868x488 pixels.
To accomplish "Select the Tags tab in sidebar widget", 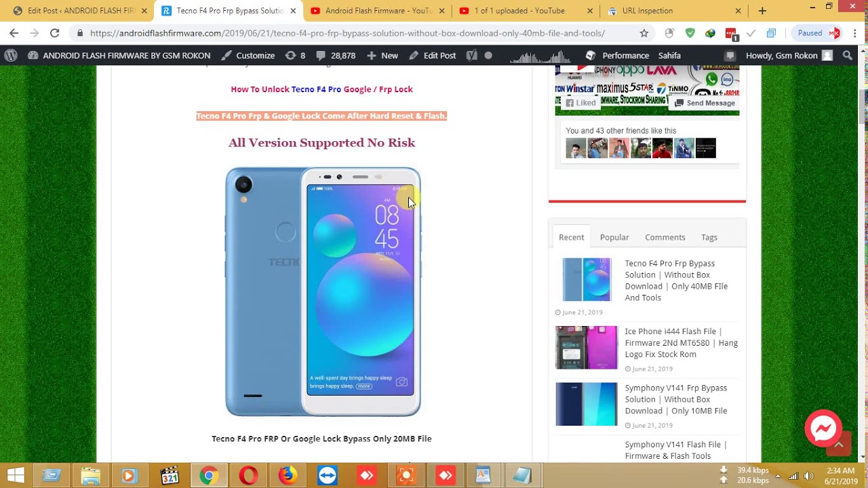I will (709, 237).
